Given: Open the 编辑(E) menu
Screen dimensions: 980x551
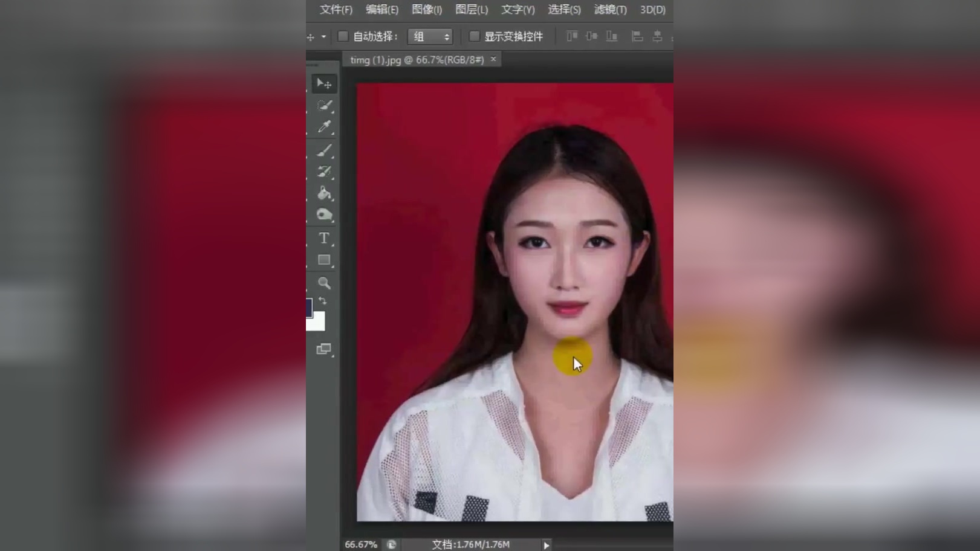Looking at the screenshot, I should click(381, 10).
